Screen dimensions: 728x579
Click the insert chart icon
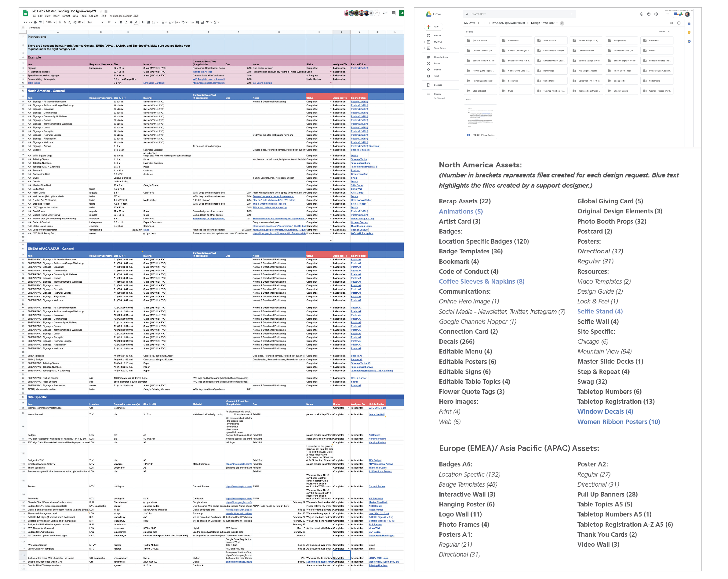click(x=202, y=22)
